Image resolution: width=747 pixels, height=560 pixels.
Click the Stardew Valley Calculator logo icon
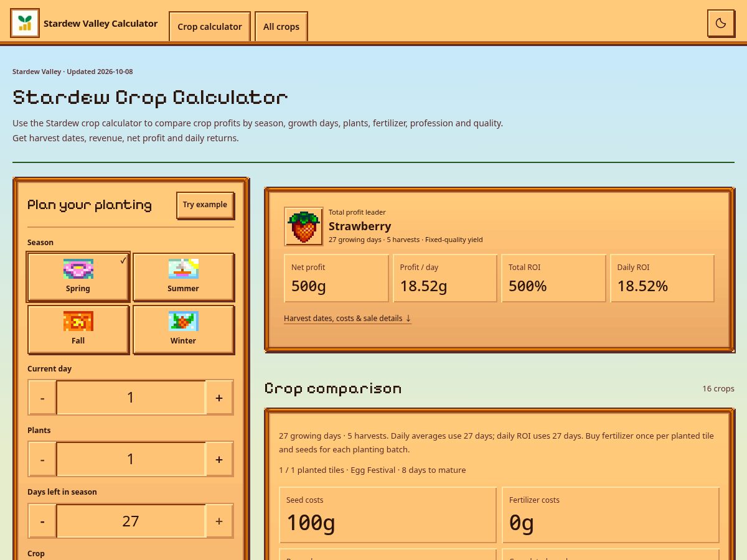pos(25,23)
